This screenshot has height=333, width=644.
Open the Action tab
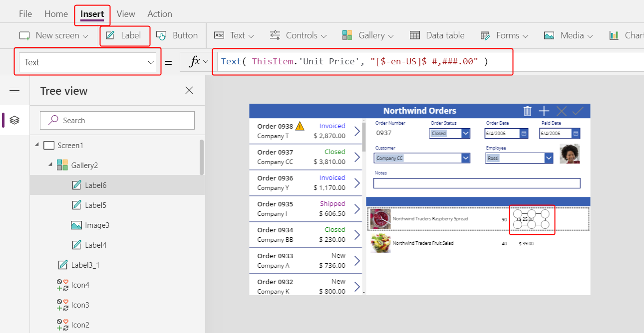tap(160, 14)
